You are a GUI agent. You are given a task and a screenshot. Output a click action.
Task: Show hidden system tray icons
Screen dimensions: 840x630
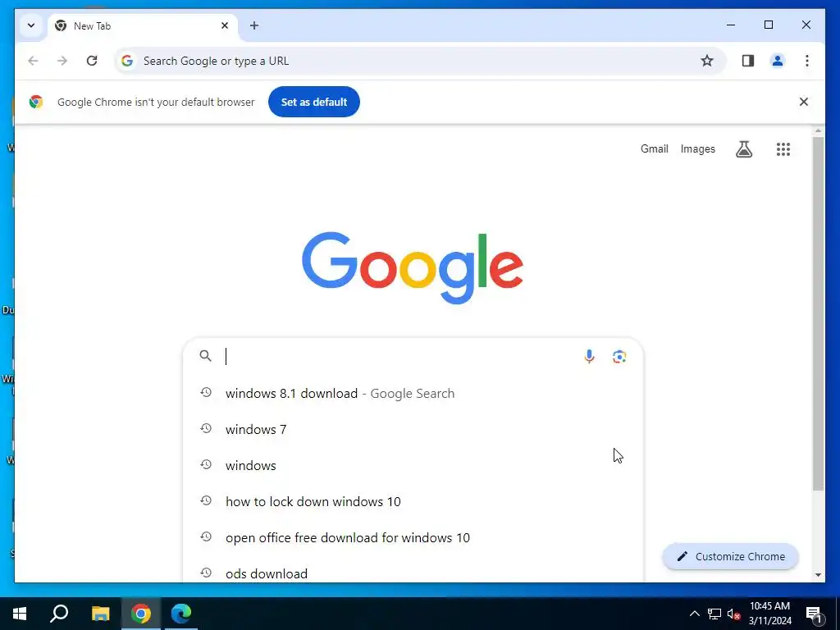694,614
